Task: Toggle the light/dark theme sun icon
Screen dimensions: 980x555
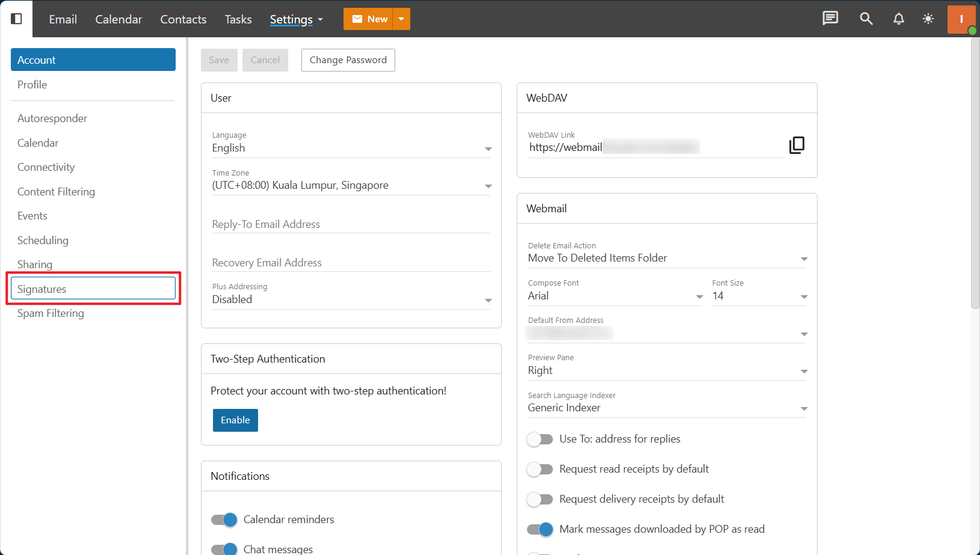Action: pyautogui.click(x=928, y=19)
